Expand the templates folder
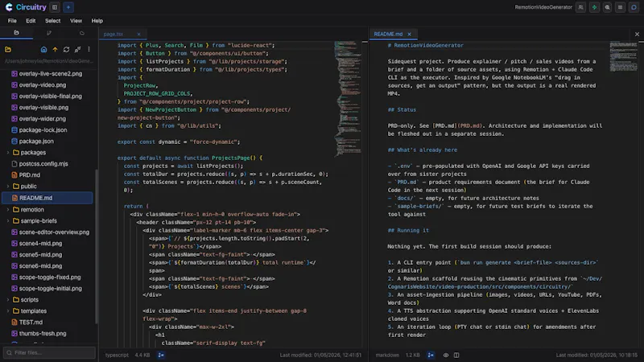Viewport: 644px width, 362px height. pyautogui.click(x=8, y=311)
